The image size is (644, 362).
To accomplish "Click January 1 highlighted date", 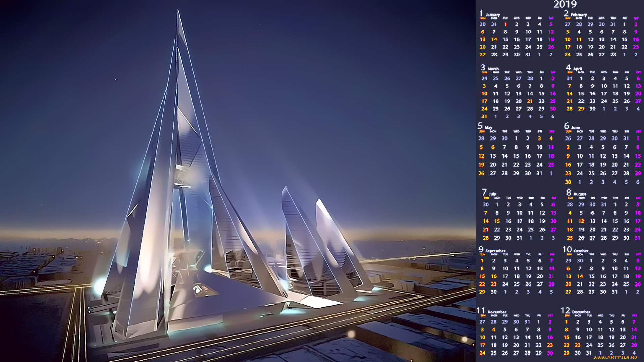I will [505, 24].
